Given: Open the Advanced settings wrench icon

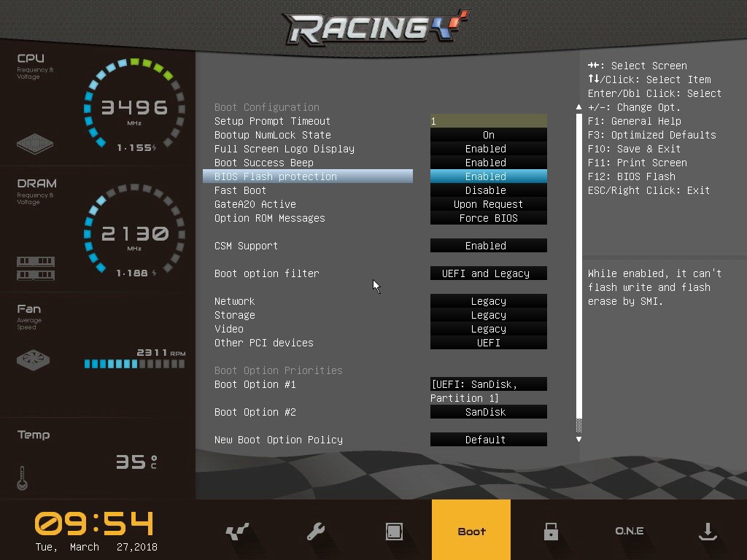Looking at the screenshot, I should (x=316, y=532).
